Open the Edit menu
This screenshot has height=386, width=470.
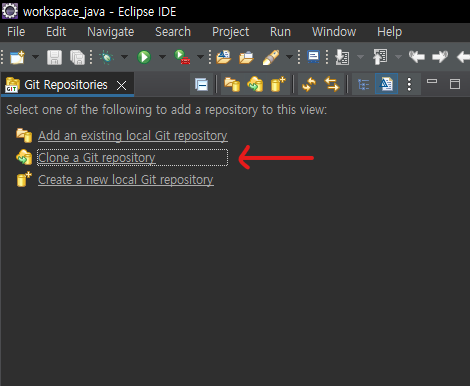[56, 32]
